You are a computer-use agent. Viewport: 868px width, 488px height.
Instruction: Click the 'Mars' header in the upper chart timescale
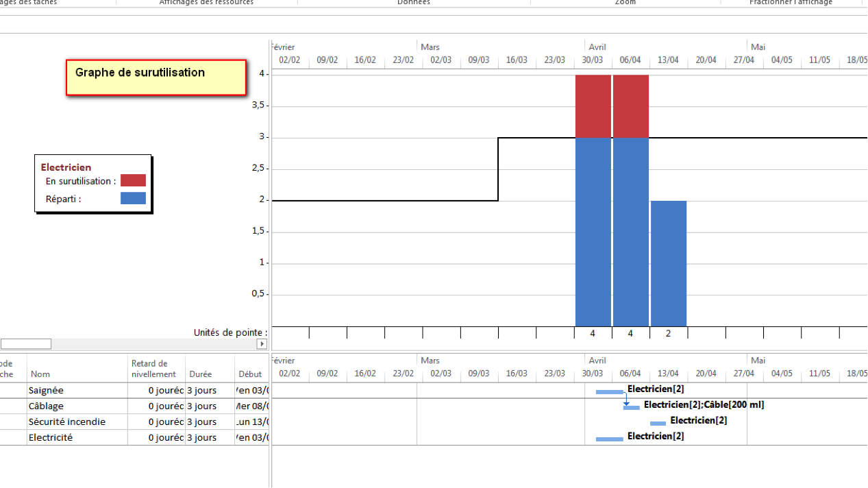coord(430,47)
